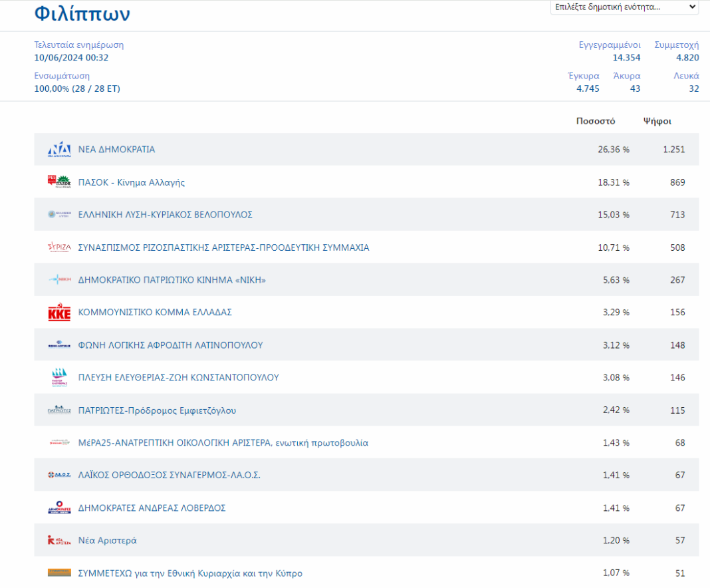This screenshot has width=710, height=588.
Task: Click the Φιλίππων page heading
Action: (82, 14)
